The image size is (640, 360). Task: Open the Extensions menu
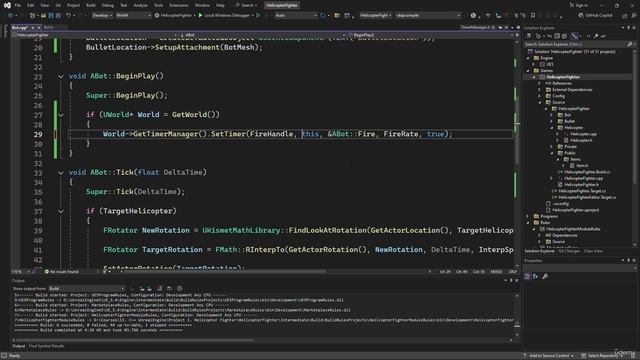[179, 5]
